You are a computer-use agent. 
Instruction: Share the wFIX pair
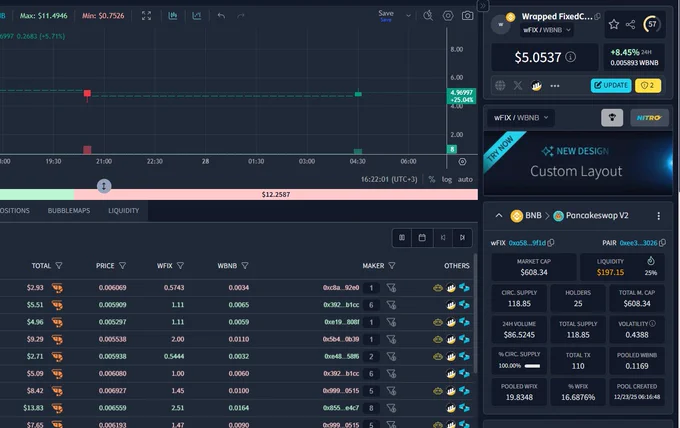point(631,24)
